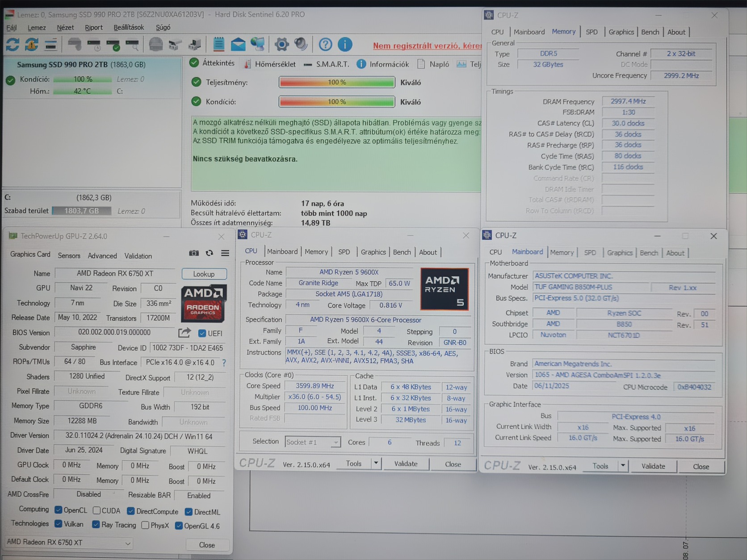Click the BIOS version export share icon

click(x=184, y=333)
